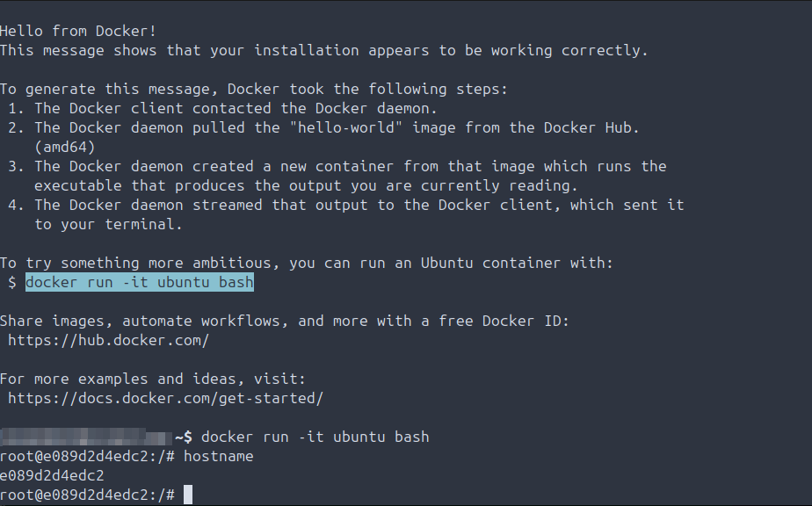Click the 'docker run -it ubuntu bash' typed after the blurred prompt
This screenshot has width=812, height=506.
[315, 437]
